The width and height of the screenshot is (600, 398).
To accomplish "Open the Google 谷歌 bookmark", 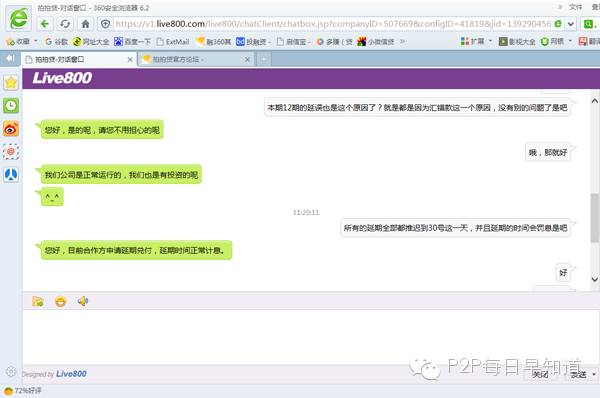I will 56,41.
